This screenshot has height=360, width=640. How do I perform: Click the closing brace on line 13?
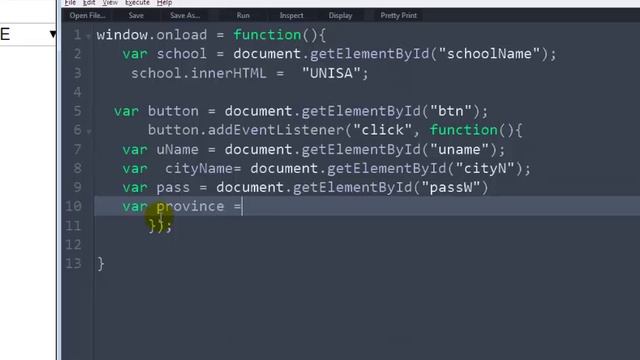[101, 264]
